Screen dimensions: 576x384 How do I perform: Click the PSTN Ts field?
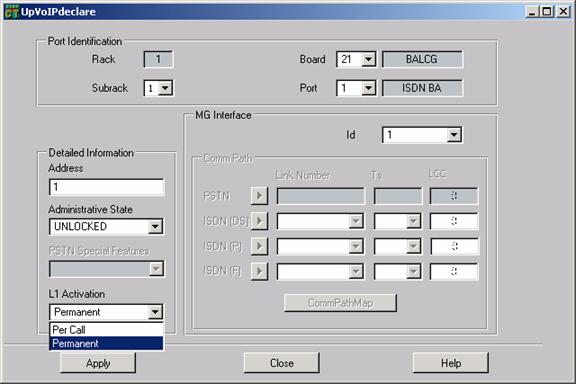pyautogui.click(x=398, y=196)
